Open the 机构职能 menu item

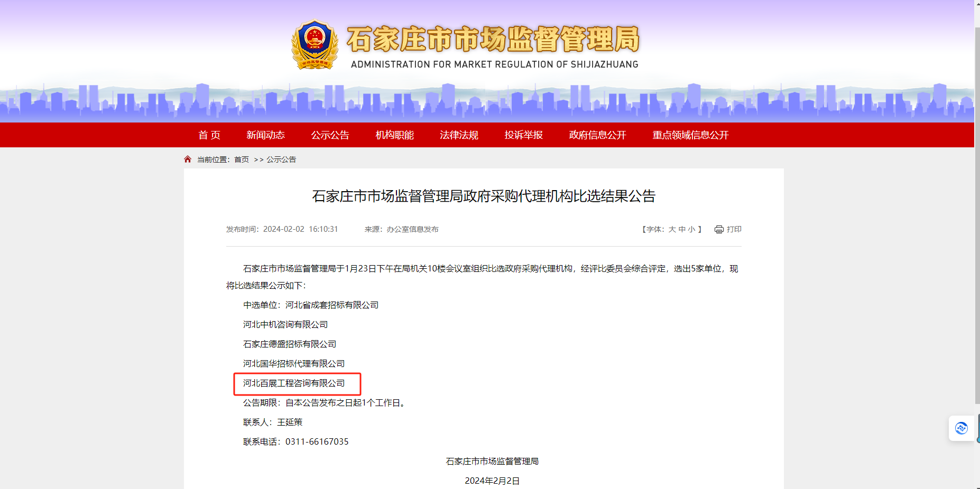394,135
